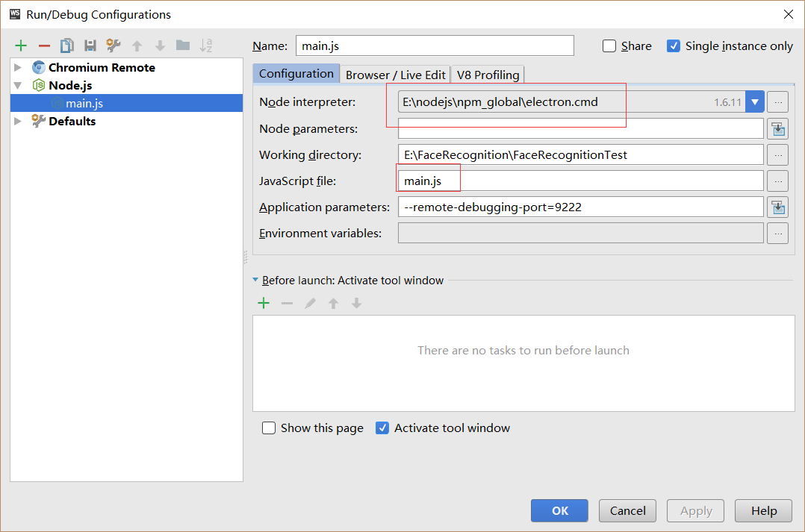
Task: Collapse the Node.js tree node
Action: pyautogui.click(x=18, y=85)
